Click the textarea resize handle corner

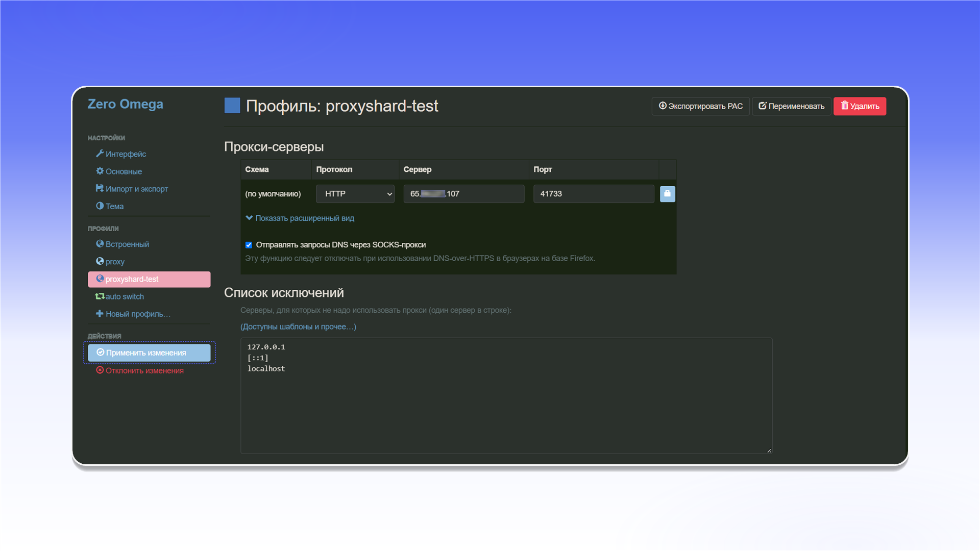click(769, 450)
